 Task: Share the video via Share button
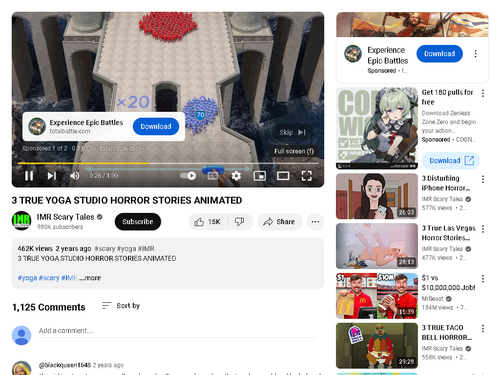pyautogui.click(x=279, y=222)
